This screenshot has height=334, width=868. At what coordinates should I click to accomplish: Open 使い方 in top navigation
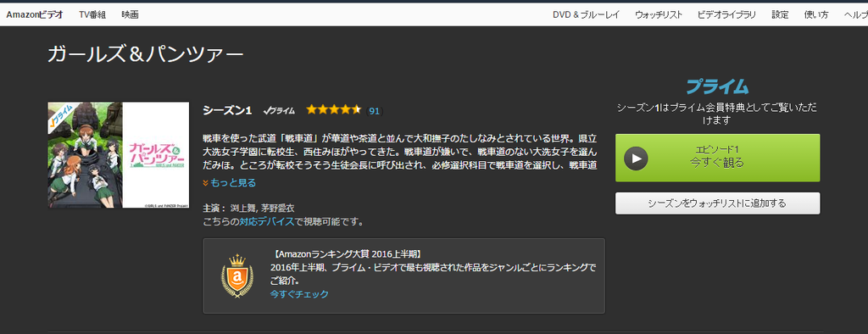[816, 15]
